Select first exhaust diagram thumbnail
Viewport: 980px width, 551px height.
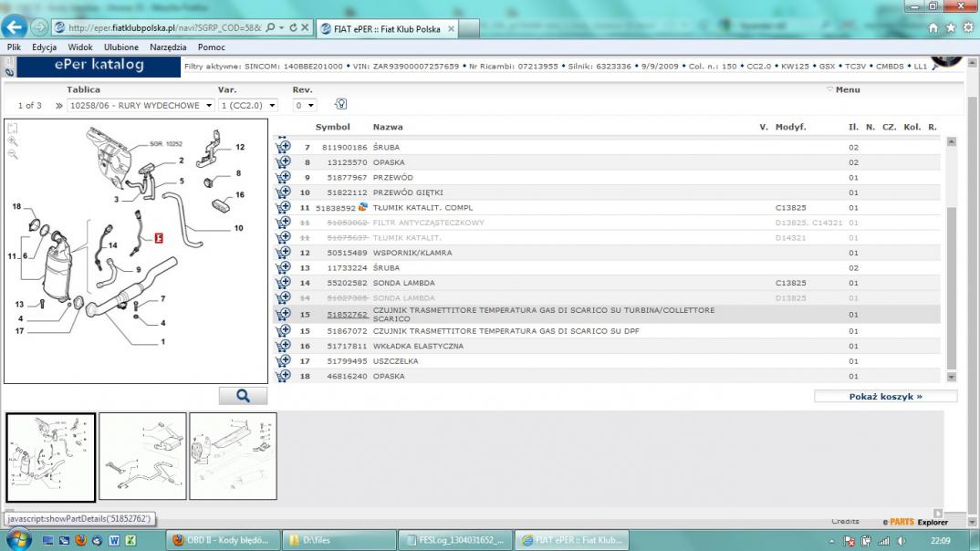[50, 457]
